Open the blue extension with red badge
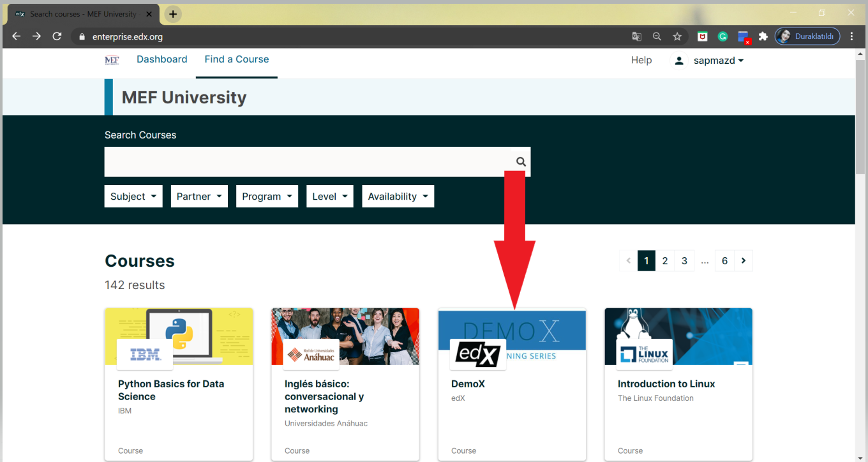Viewport: 868px width, 462px height. (x=744, y=37)
